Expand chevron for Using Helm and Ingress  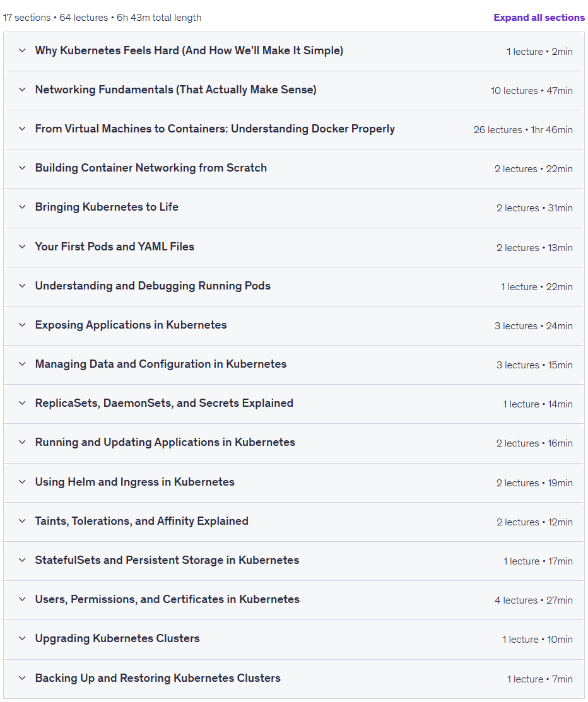[x=22, y=482]
